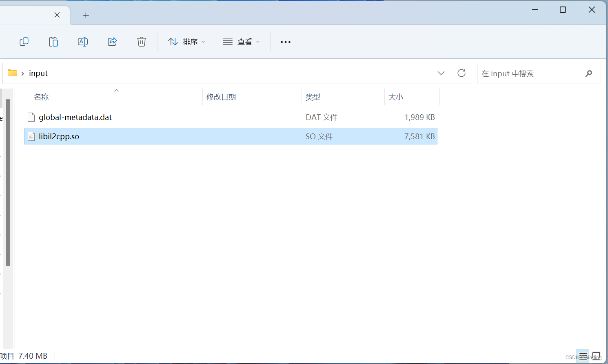Select the global-metadata.dat file
This screenshot has width=608, height=364.
point(231,117)
